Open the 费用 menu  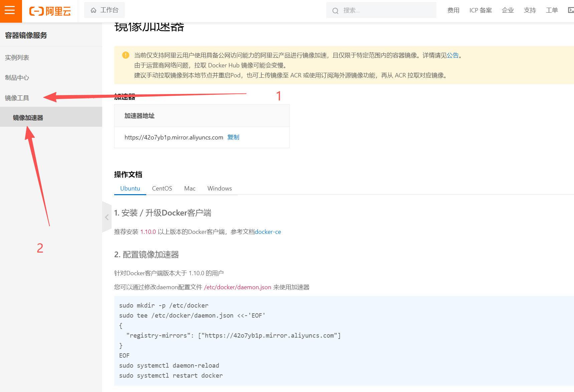coord(453,10)
